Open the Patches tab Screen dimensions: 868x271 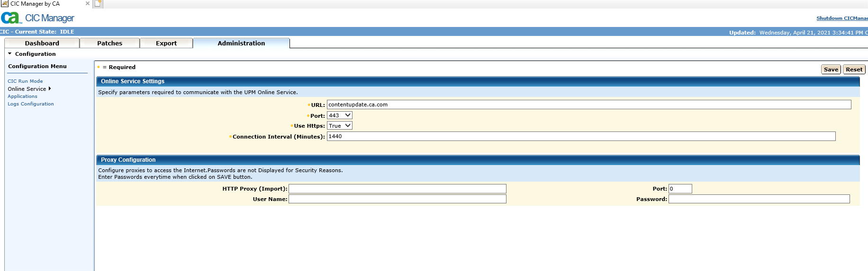[109, 43]
